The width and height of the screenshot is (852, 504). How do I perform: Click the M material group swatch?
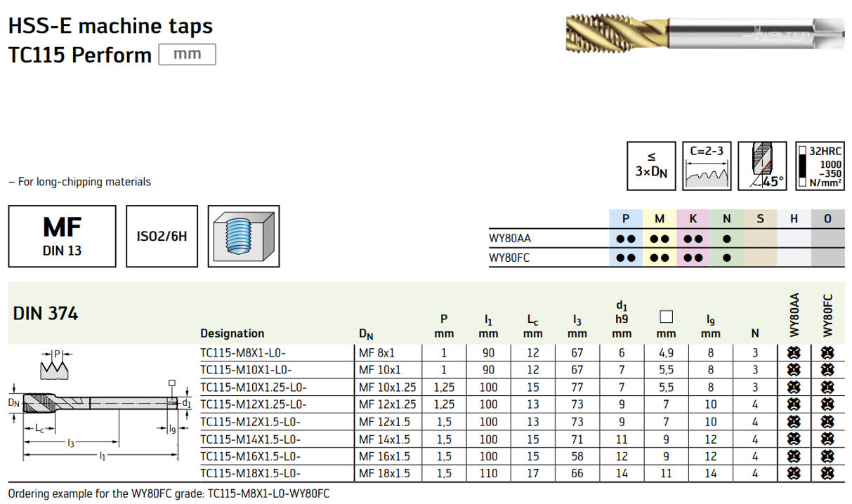click(659, 219)
